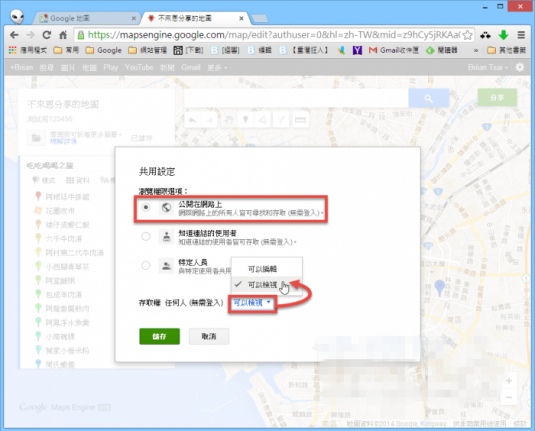Click the extension icon left of green arrow

(486, 35)
